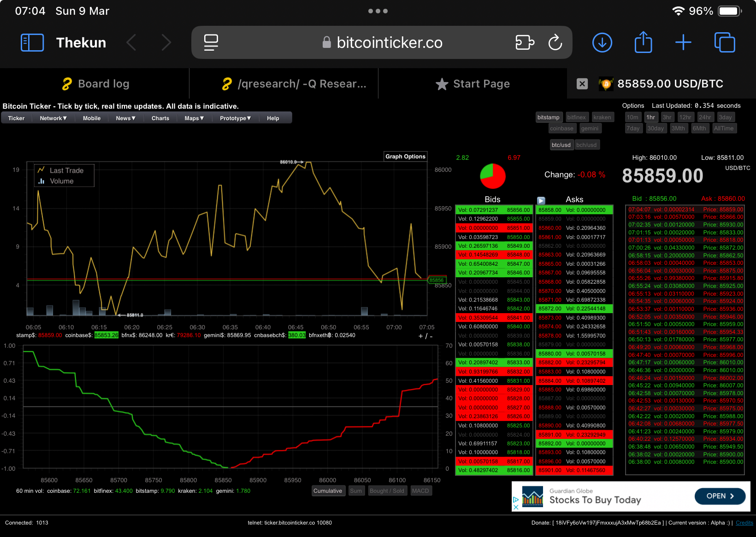Close the 85859.00 USD/BTC tab
The width and height of the screenshot is (756, 537).
(x=582, y=84)
